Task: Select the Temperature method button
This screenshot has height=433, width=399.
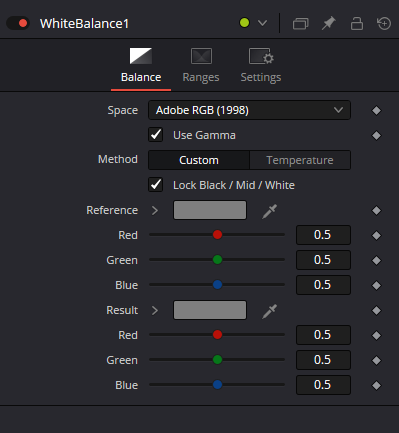Action: [x=300, y=160]
